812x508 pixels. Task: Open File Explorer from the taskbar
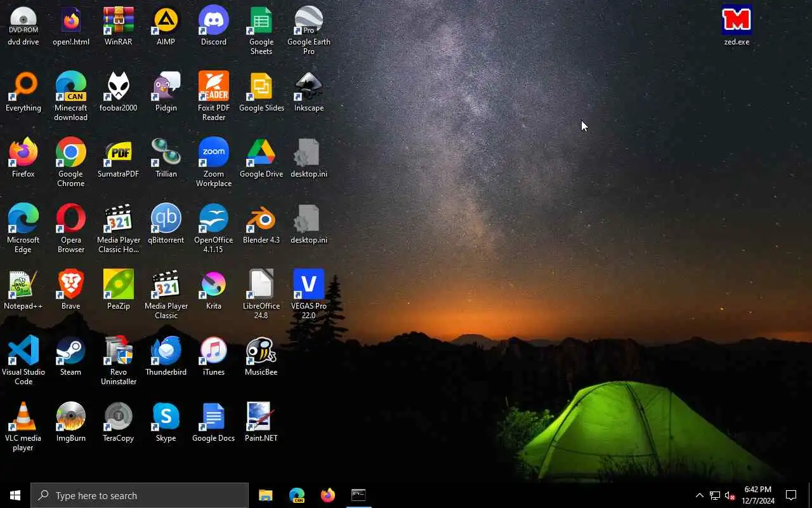[x=266, y=495]
